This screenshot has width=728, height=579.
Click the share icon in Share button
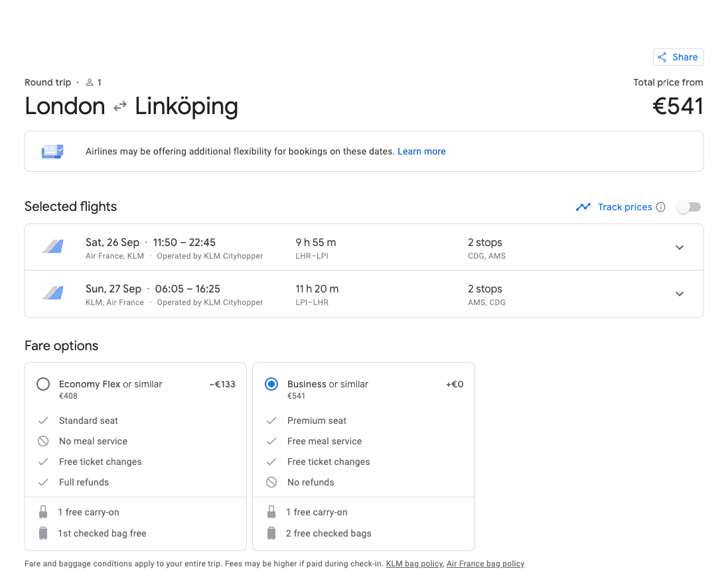662,57
